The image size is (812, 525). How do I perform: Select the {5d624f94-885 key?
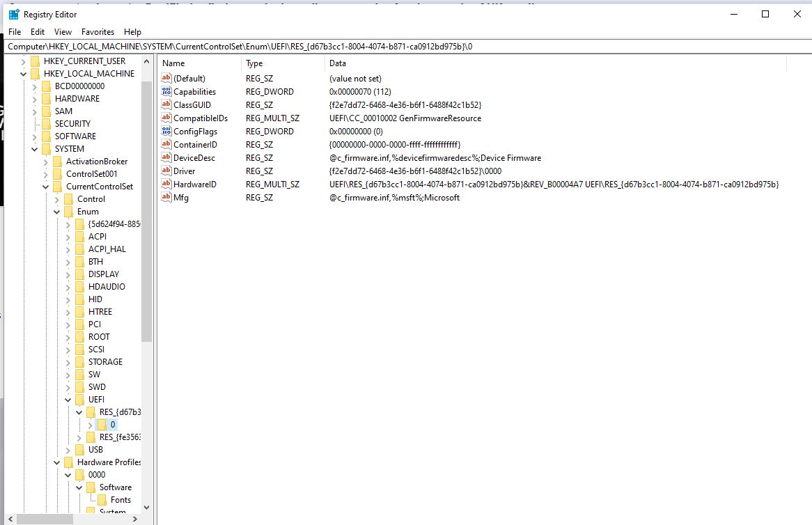tap(114, 224)
